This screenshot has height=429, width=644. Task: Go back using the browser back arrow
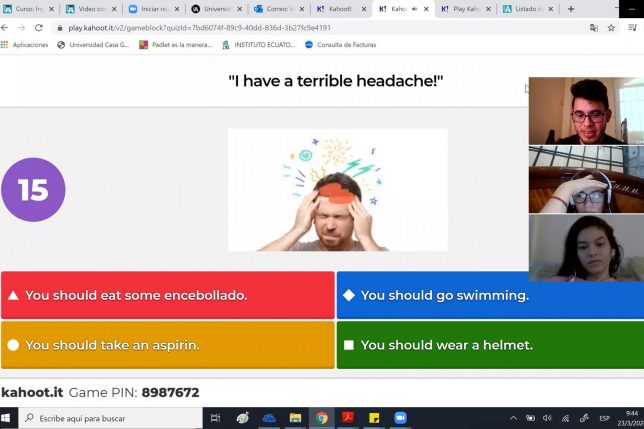tap(8, 28)
